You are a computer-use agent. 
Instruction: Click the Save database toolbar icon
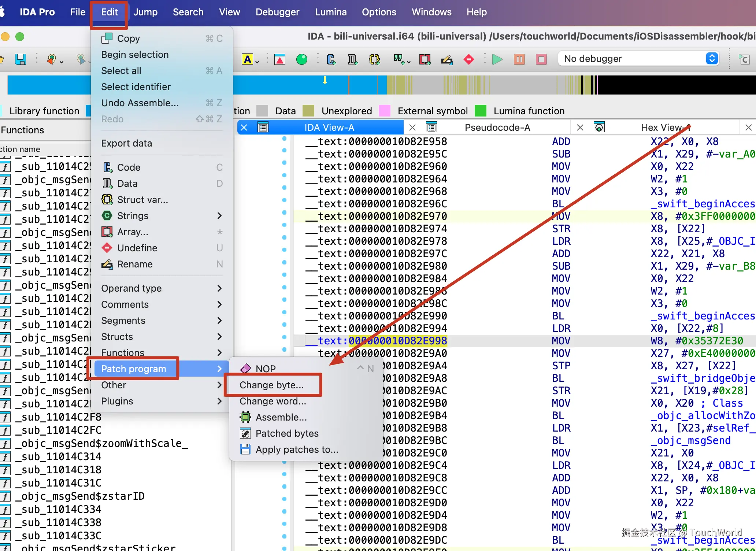tap(20, 59)
